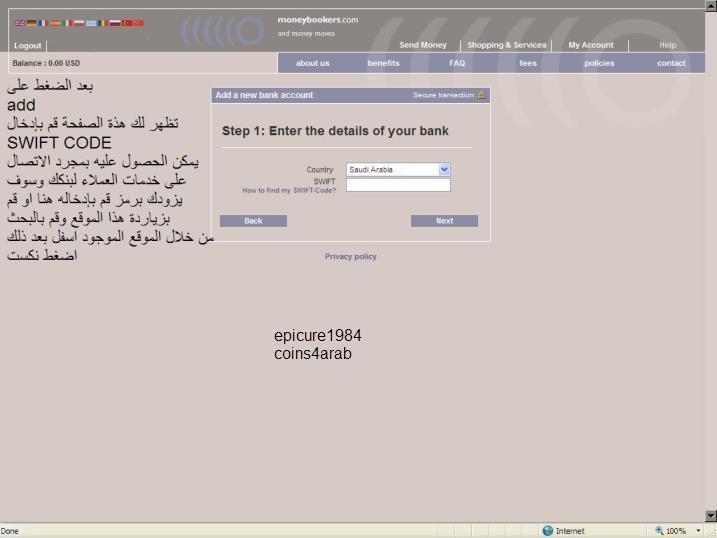Image resolution: width=717 pixels, height=538 pixels.
Task: Click the 100% zoom level text
Action: pos(676,531)
